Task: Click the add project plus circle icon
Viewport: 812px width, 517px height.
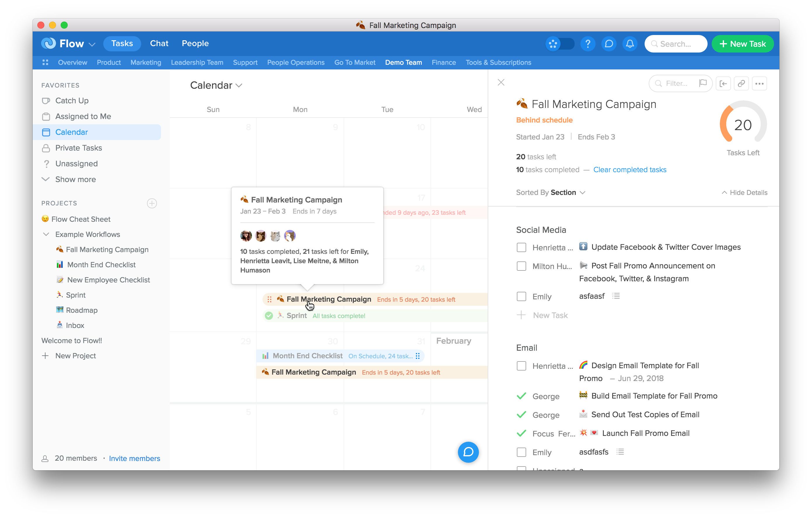Action: [152, 203]
